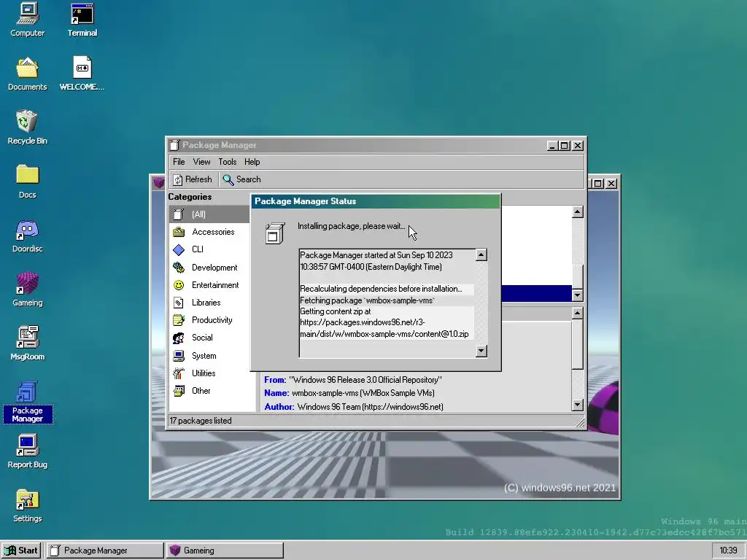This screenshot has width=747, height=560.
Task: Open the Computer desktop icon
Action: tap(27, 20)
